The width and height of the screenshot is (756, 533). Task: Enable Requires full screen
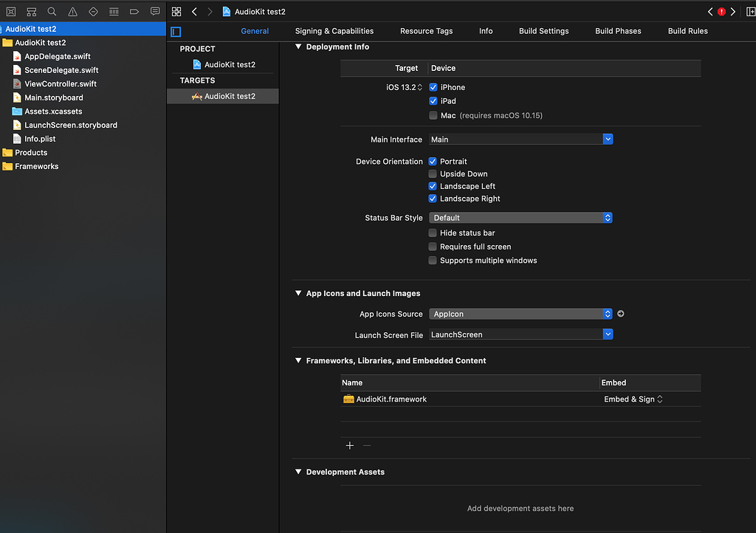pyautogui.click(x=432, y=247)
